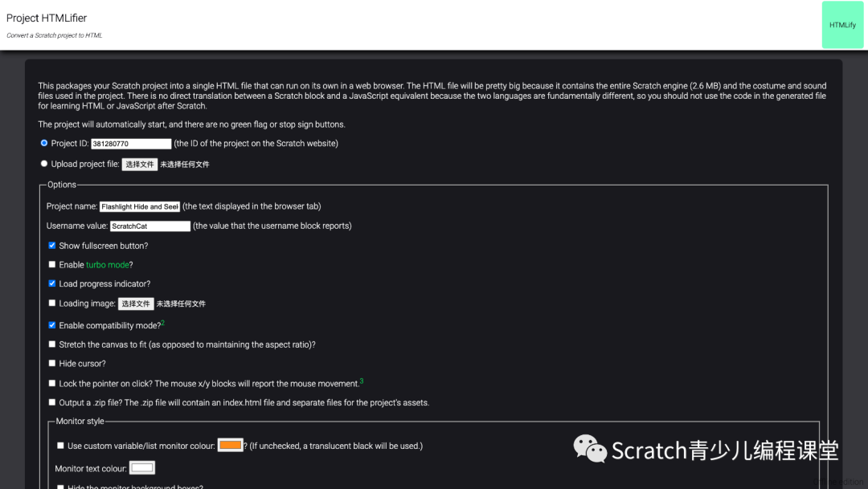
Task: Uncheck "Load progress indicator?"
Action: click(x=51, y=283)
